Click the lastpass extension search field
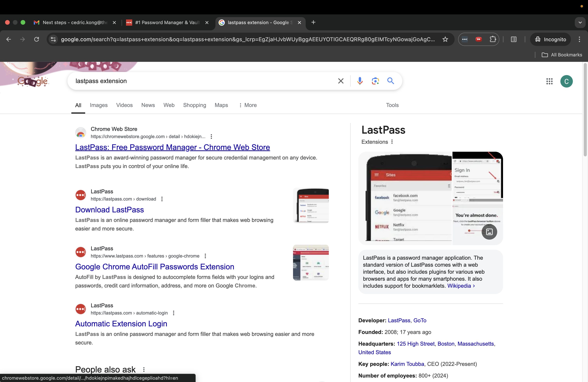588x382 pixels. 203,81
